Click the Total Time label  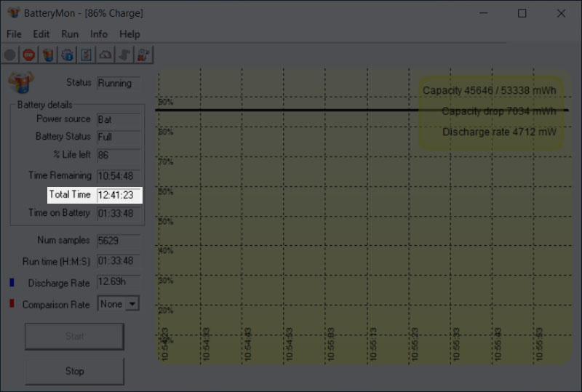[70, 194]
